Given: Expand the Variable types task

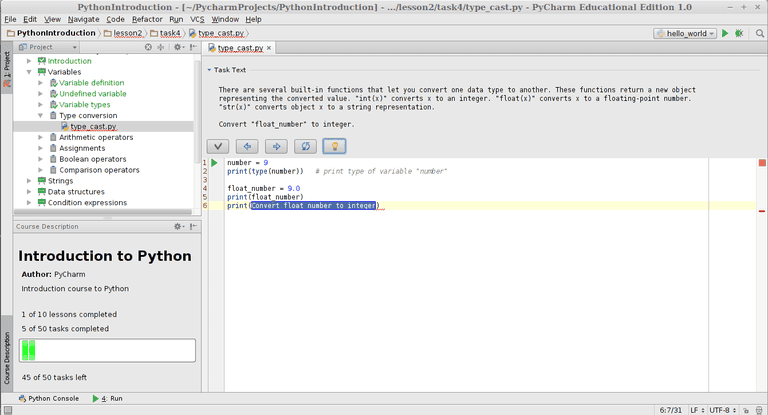Looking at the screenshot, I should coord(41,104).
